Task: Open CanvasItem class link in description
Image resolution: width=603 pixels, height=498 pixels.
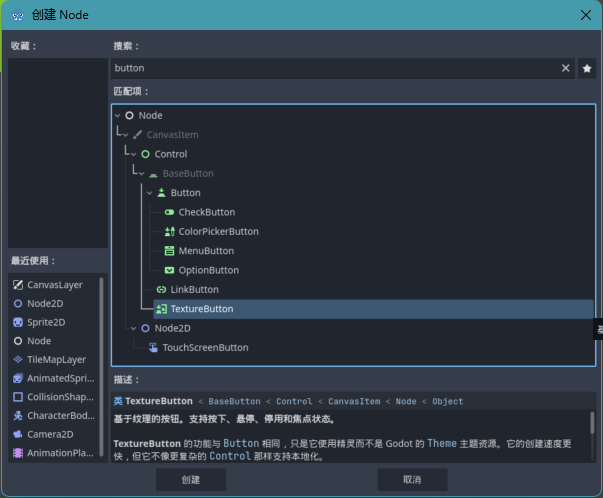Action: (x=354, y=401)
